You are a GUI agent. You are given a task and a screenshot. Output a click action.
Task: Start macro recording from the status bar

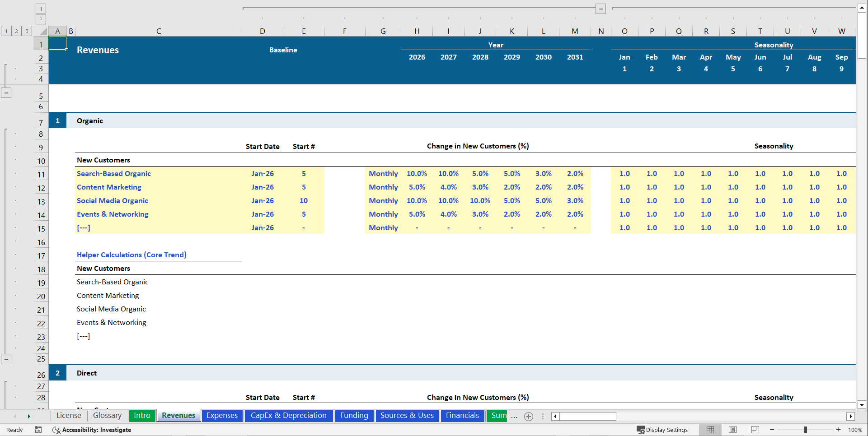tap(38, 430)
